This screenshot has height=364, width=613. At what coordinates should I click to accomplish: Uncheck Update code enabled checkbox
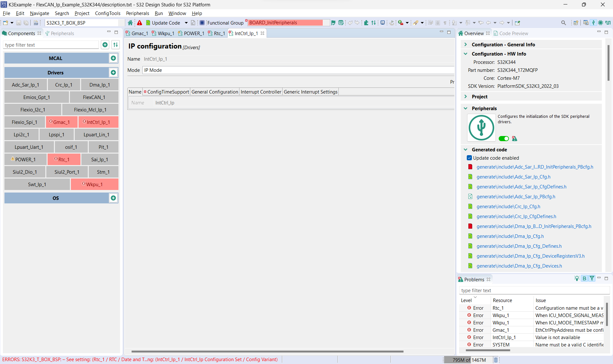coord(469,158)
